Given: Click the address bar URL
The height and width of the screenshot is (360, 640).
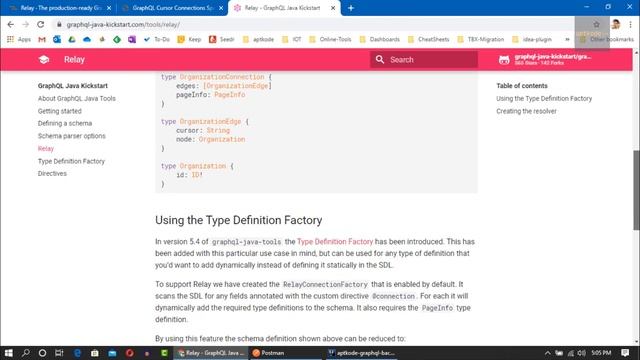Looking at the screenshot, I should click(123, 24).
